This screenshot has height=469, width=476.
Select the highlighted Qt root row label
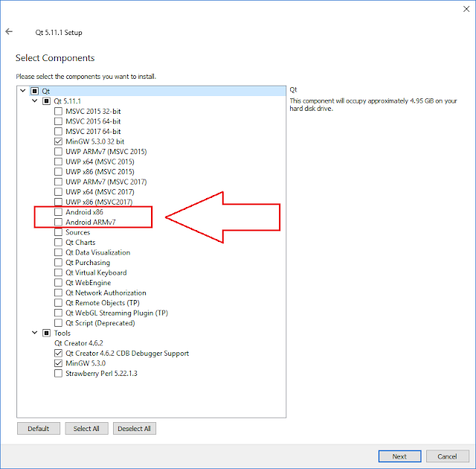click(46, 91)
